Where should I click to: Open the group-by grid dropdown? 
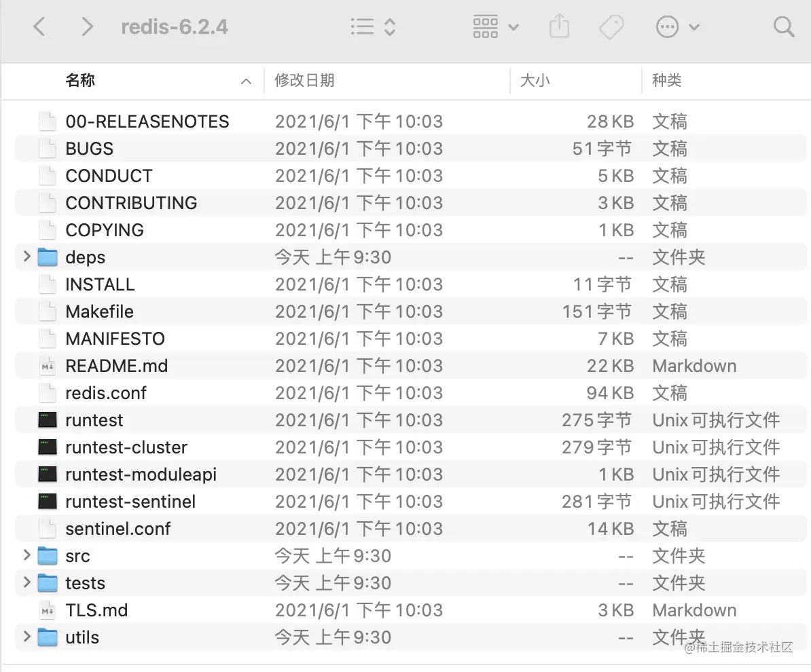pos(495,26)
